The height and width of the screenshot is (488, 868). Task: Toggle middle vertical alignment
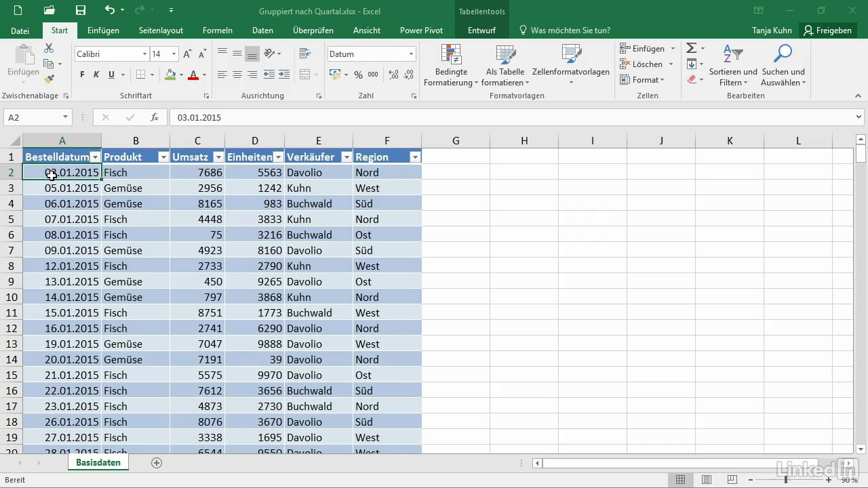point(237,54)
